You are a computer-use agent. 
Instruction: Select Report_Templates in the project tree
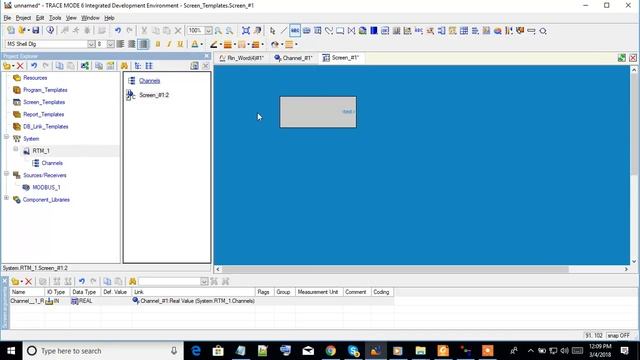point(43,114)
